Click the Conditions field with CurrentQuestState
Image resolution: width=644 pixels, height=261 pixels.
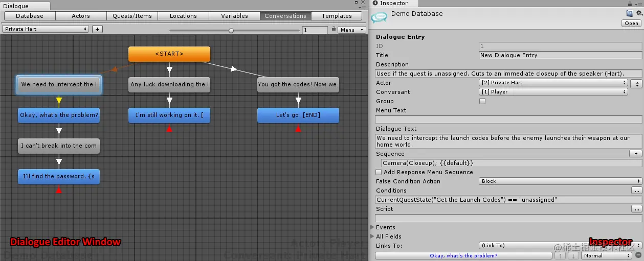(508, 200)
